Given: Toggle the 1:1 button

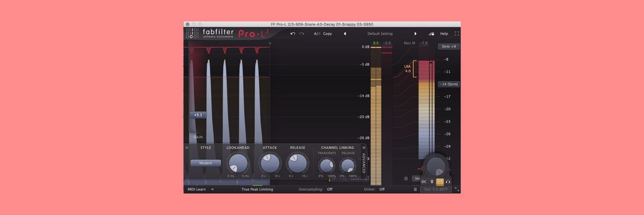Looking at the screenshot, I should pyautogui.click(x=440, y=182).
